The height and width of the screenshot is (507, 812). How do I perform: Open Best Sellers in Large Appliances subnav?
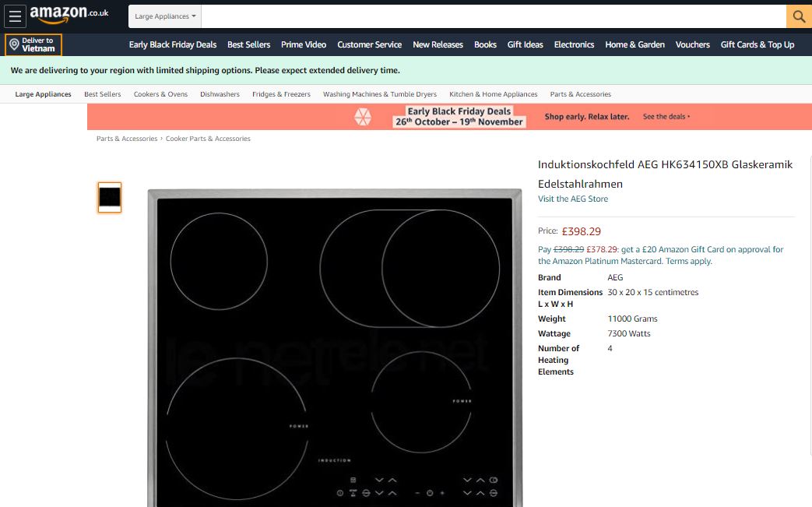click(x=103, y=94)
